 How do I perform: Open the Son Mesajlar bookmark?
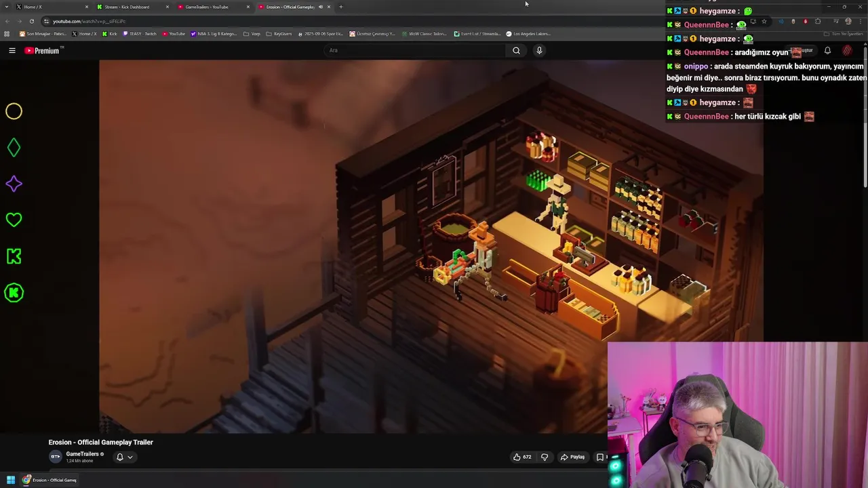43,34
